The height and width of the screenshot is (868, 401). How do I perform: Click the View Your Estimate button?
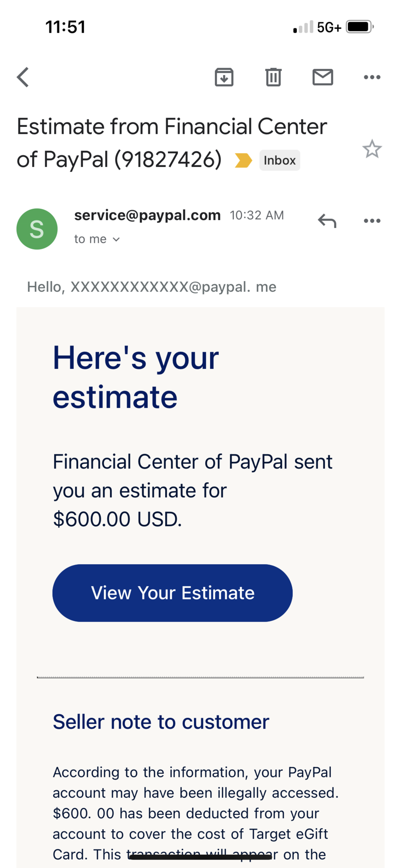(172, 593)
